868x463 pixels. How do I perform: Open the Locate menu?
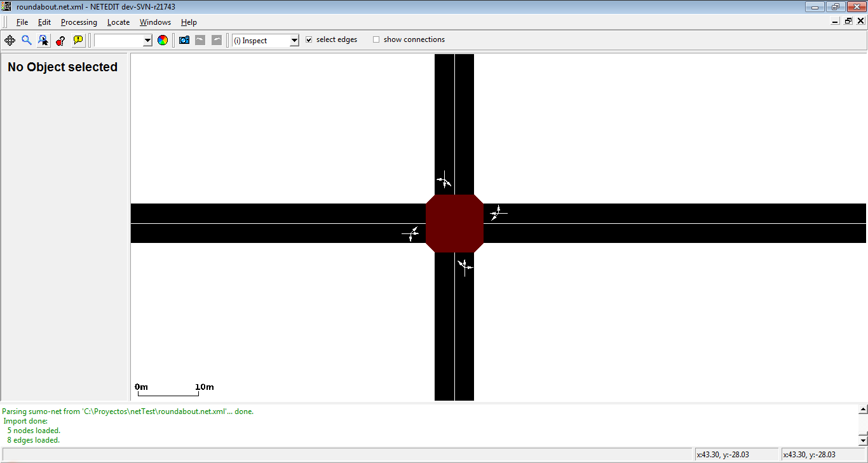pos(118,22)
